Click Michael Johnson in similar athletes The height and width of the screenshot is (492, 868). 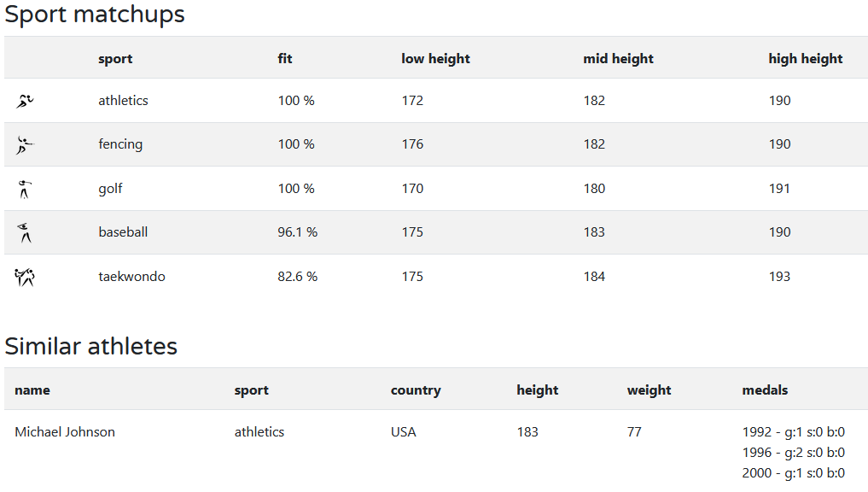coord(65,432)
